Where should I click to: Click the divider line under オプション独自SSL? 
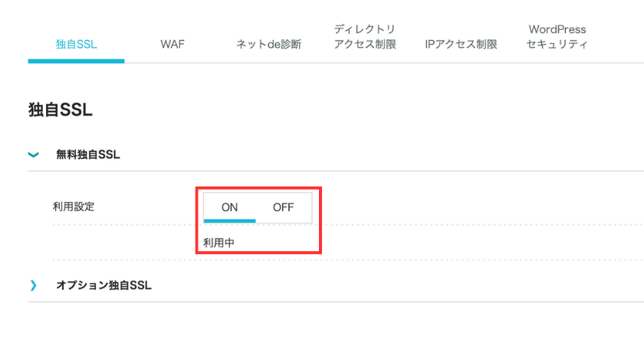336,302
